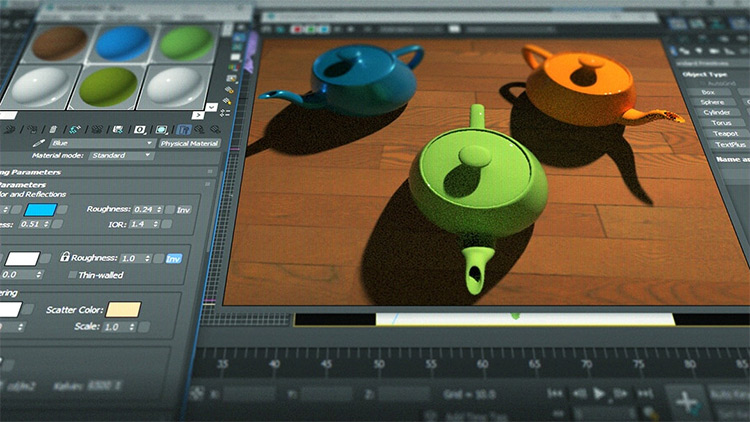Click the large Set Keys plus icon
This screenshot has width=750, height=422.
686,401
